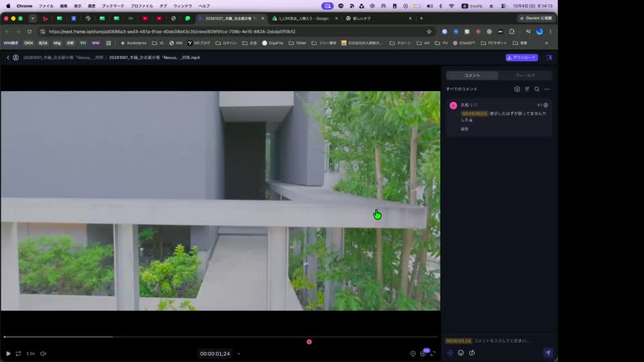Expand the フリー素材 bookmark folder
Image resolution: width=644 pixels, height=362 pixels.
[x=323, y=43]
